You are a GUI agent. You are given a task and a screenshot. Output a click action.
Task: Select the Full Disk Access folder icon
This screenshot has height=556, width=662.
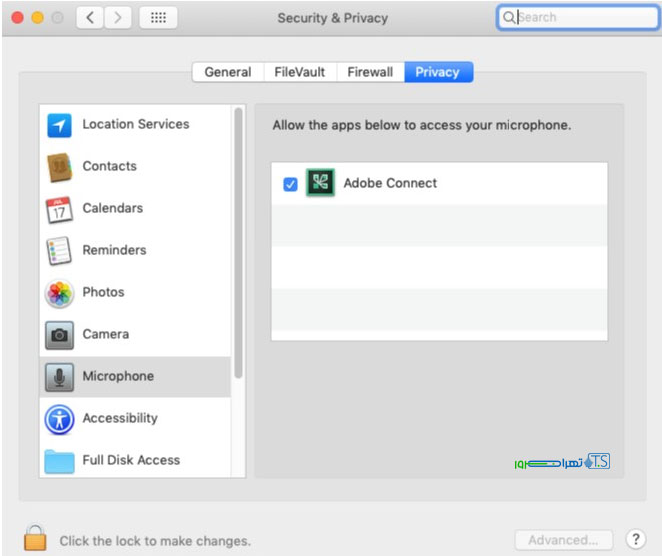coord(60,461)
